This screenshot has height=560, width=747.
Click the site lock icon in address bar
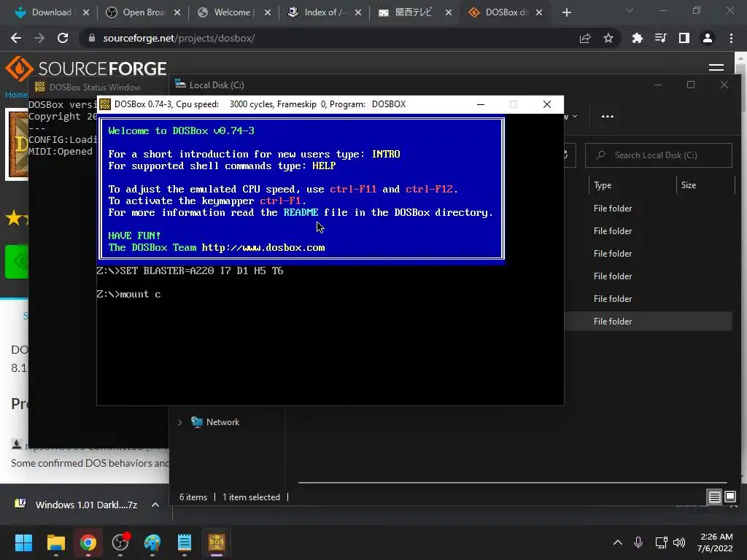coord(92,38)
